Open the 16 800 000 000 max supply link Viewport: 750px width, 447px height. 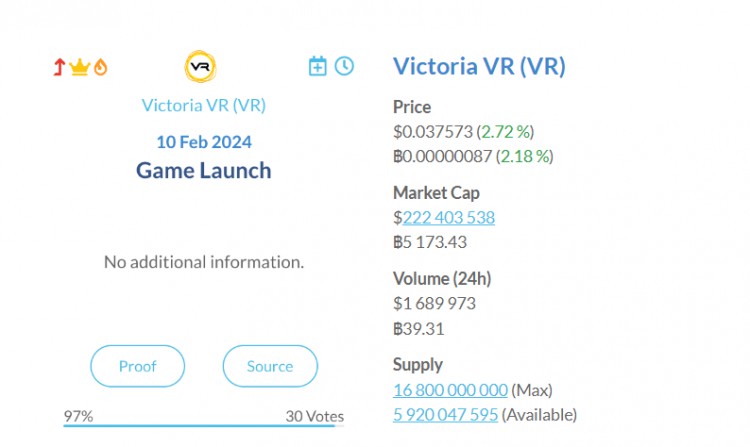click(x=450, y=390)
